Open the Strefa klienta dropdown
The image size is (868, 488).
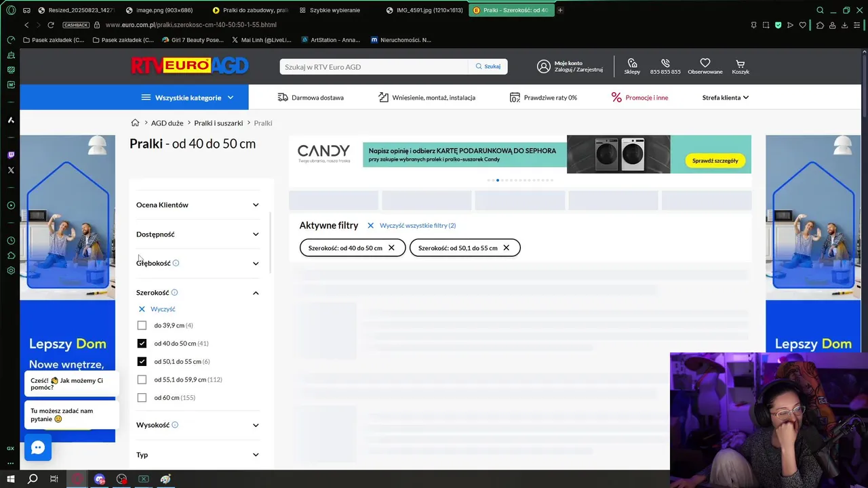(725, 98)
